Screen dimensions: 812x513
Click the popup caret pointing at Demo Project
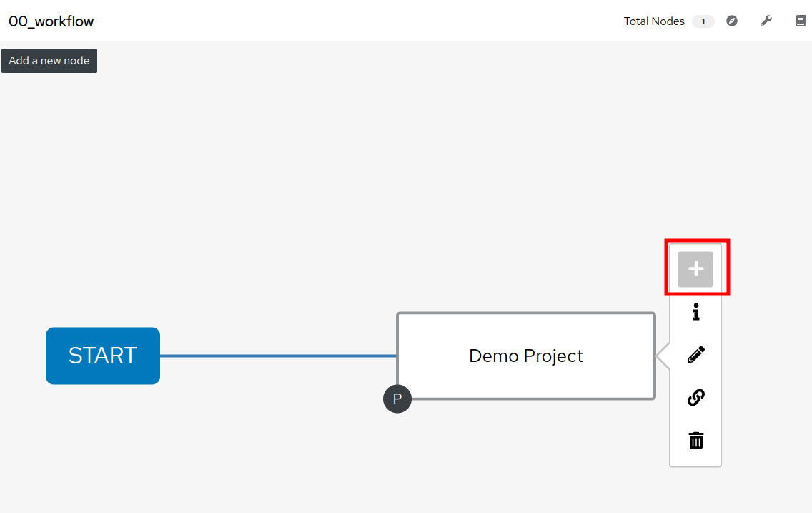663,356
